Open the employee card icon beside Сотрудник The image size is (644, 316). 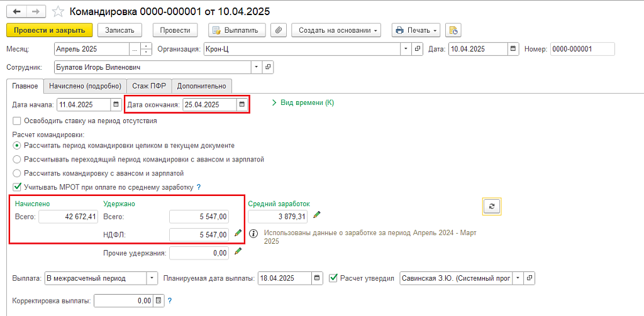click(268, 67)
